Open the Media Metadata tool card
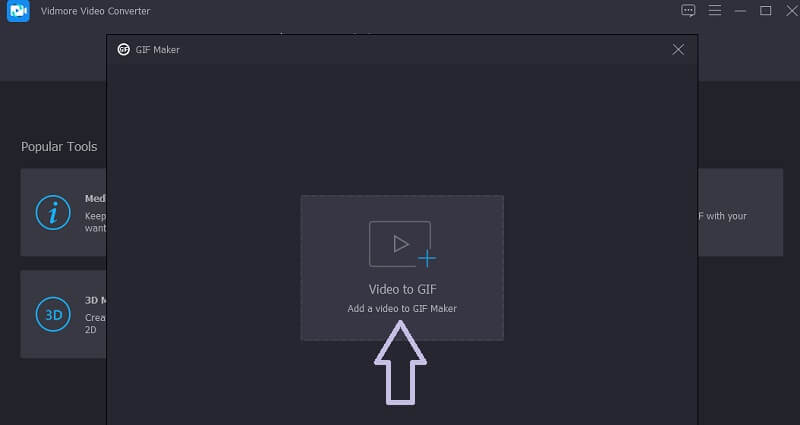 tap(63, 212)
